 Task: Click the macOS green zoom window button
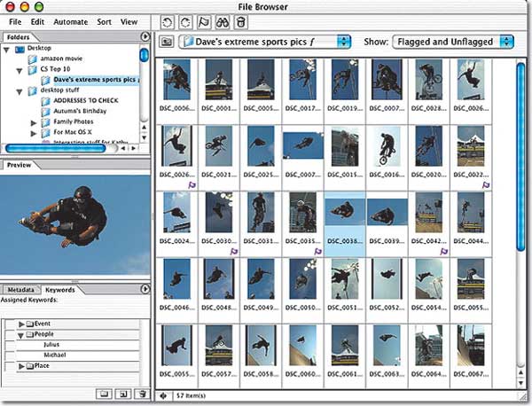tap(39, 6)
